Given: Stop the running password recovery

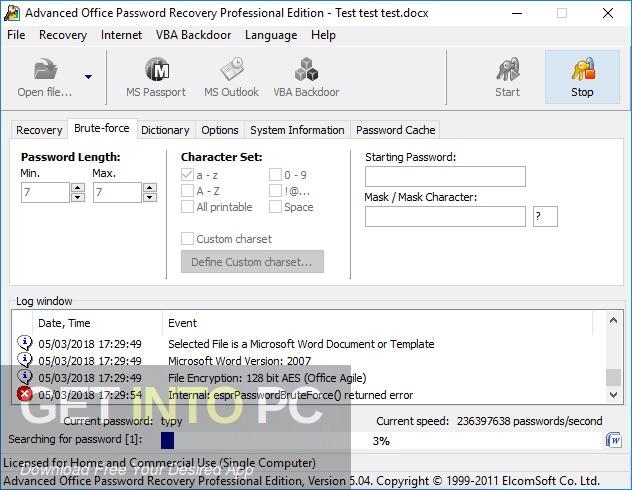Looking at the screenshot, I should [582, 77].
